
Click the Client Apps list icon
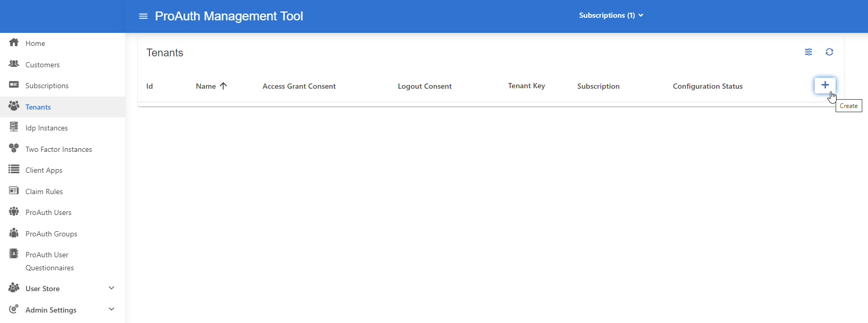pyautogui.click(x=14, y=169)
